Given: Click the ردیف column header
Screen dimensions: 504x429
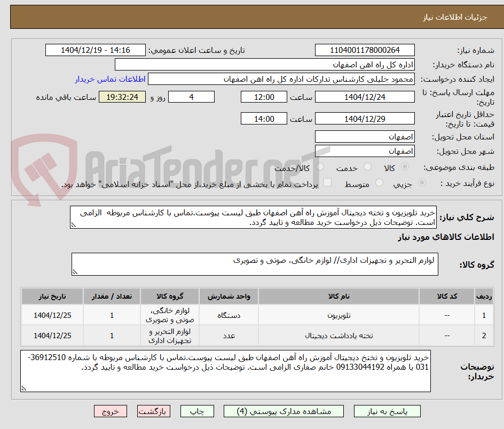Looking at the screenshot, I should pyautogui.click(x=484, y=296).
